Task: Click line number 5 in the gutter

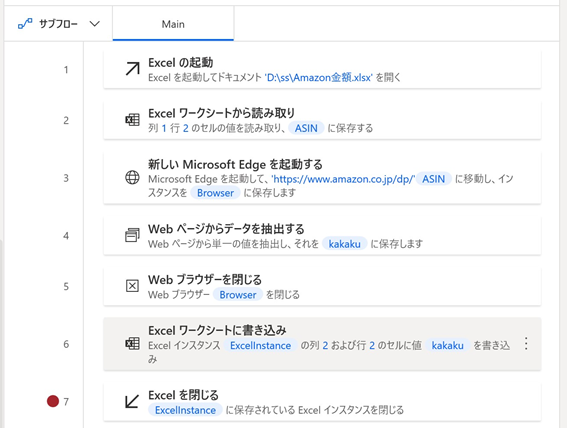Action: [x=66, y=286]
